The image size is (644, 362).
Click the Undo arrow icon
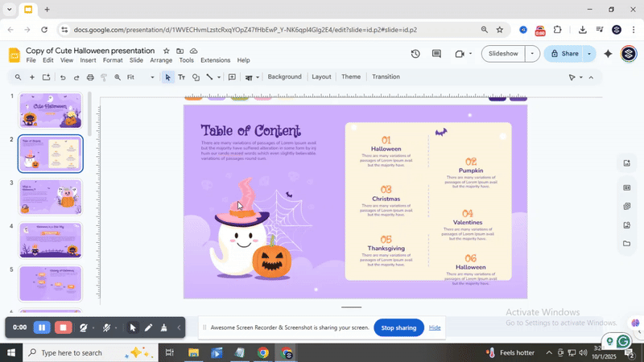tap(62, 77)
